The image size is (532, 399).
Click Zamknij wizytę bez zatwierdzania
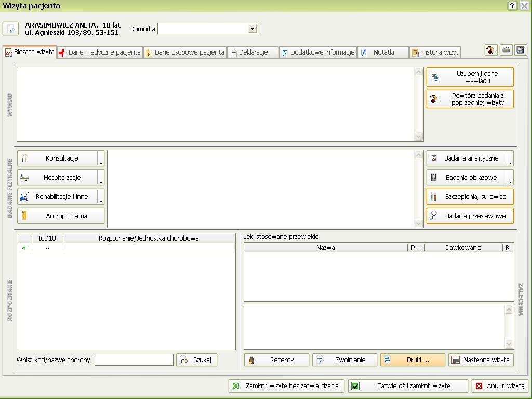[x=286, y=386]
